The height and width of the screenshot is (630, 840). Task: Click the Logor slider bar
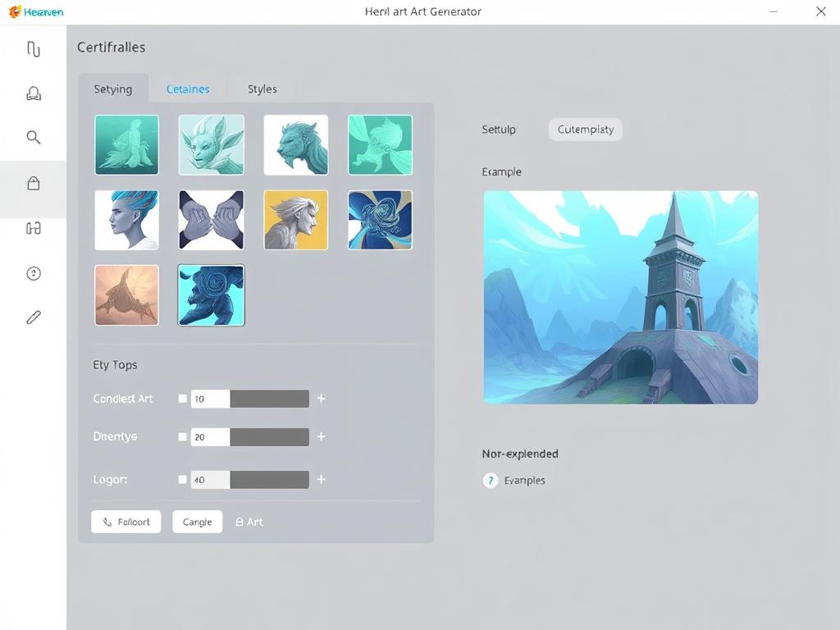click(x=269, y=479)
